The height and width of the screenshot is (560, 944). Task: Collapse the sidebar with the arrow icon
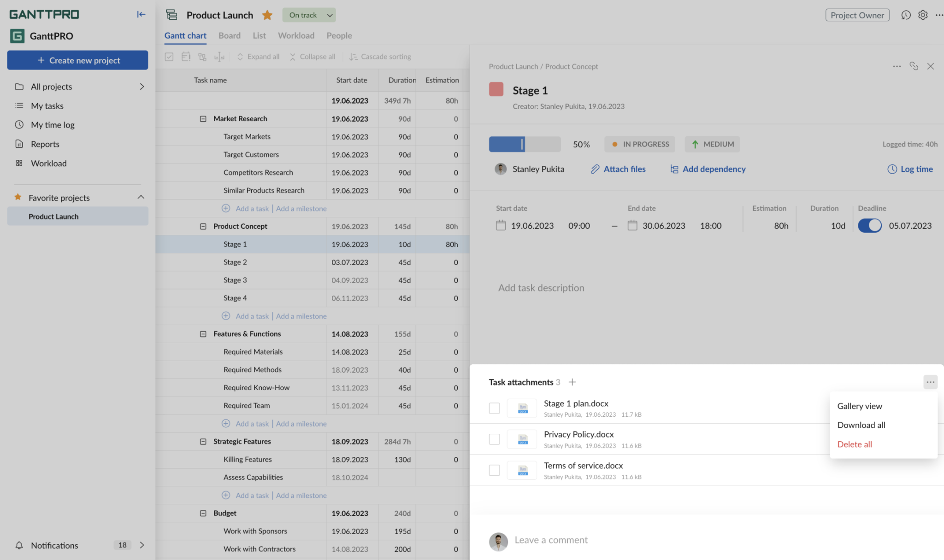[141, 14]
